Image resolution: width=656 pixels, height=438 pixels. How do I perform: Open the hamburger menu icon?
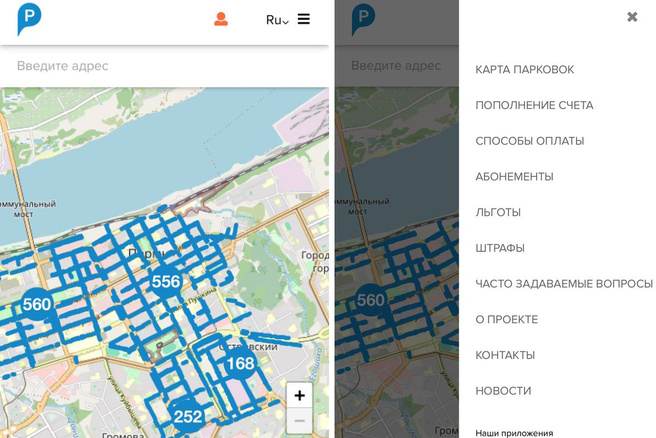303,19
